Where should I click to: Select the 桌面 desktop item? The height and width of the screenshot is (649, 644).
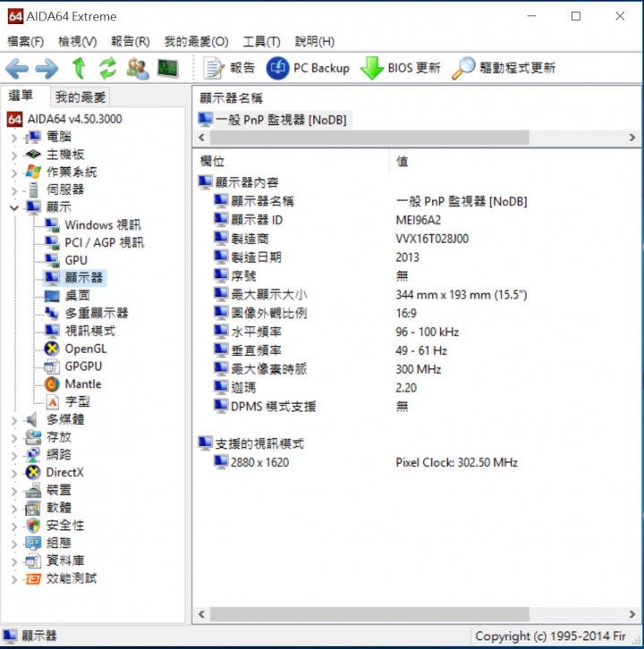click(67, 296)
